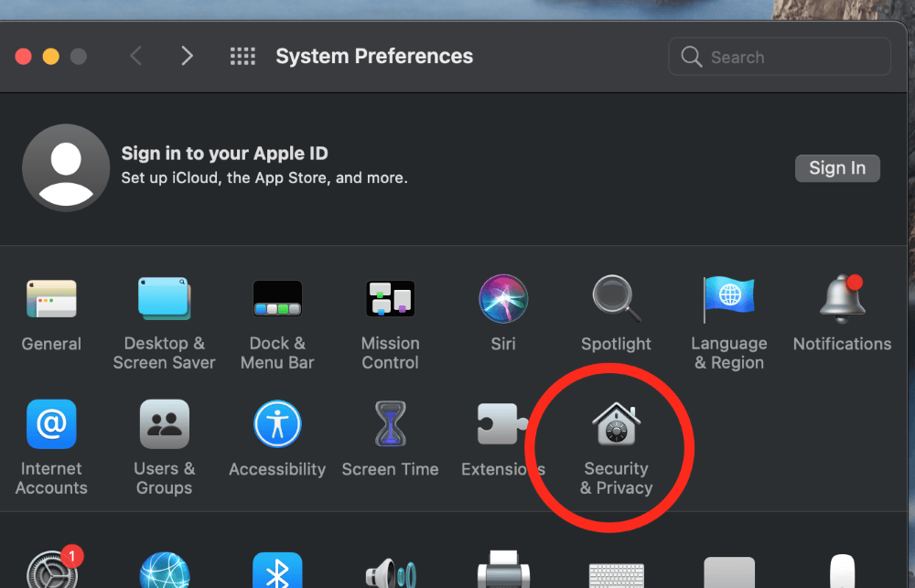
Task: Minimize the window with the yellow button
Action: point(50,57)
